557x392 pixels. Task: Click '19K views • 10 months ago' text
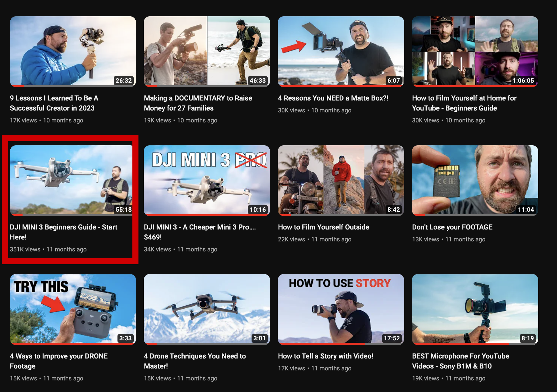181,120
